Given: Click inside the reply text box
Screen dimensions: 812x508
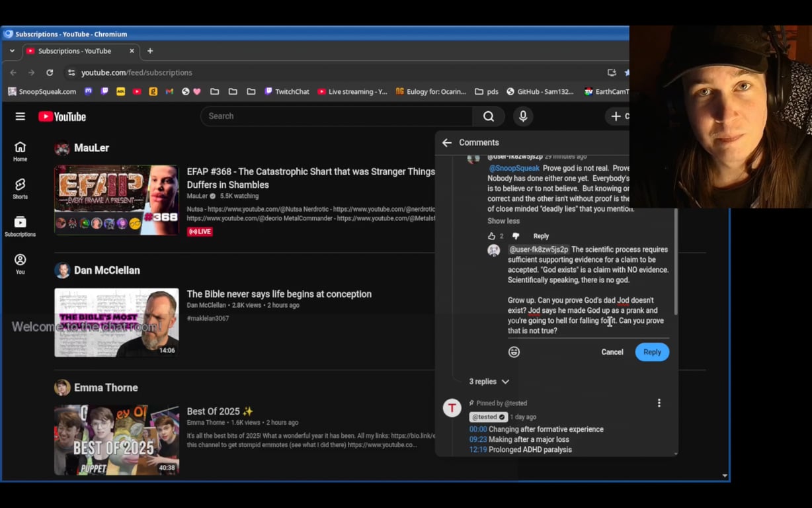Looking at the screenshot, I should click(x=589, y=290).
